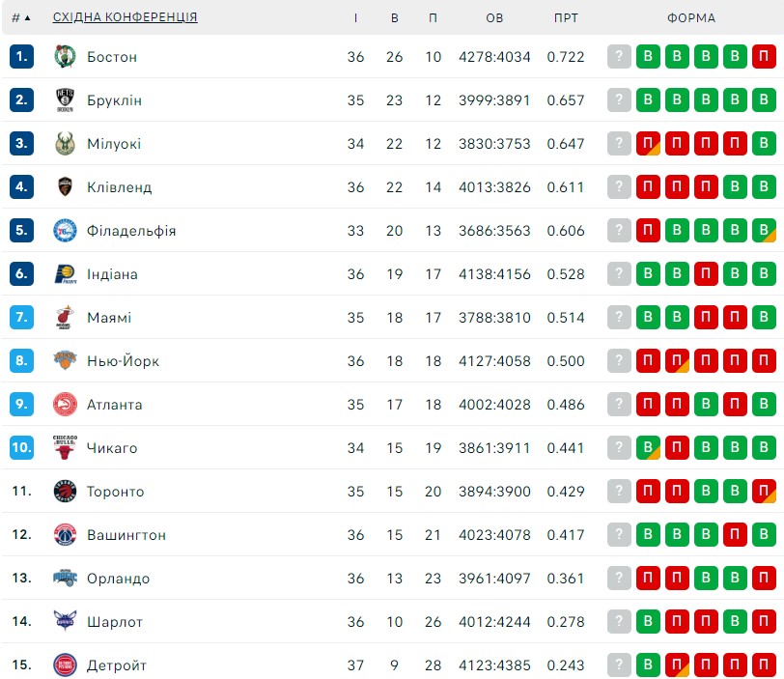Click the Detroit Pistons logo

coord(65,665)
